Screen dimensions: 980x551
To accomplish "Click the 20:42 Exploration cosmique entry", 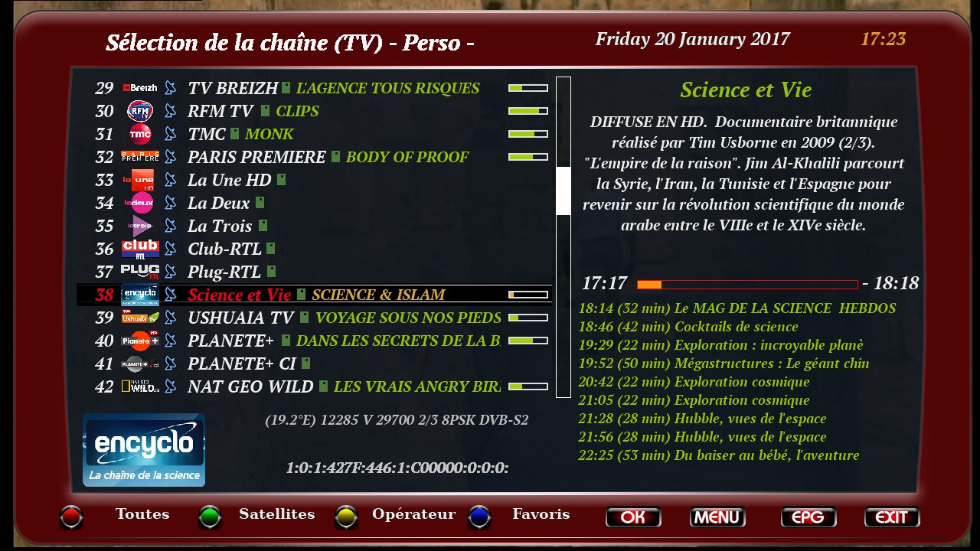I will pos(694,382).
